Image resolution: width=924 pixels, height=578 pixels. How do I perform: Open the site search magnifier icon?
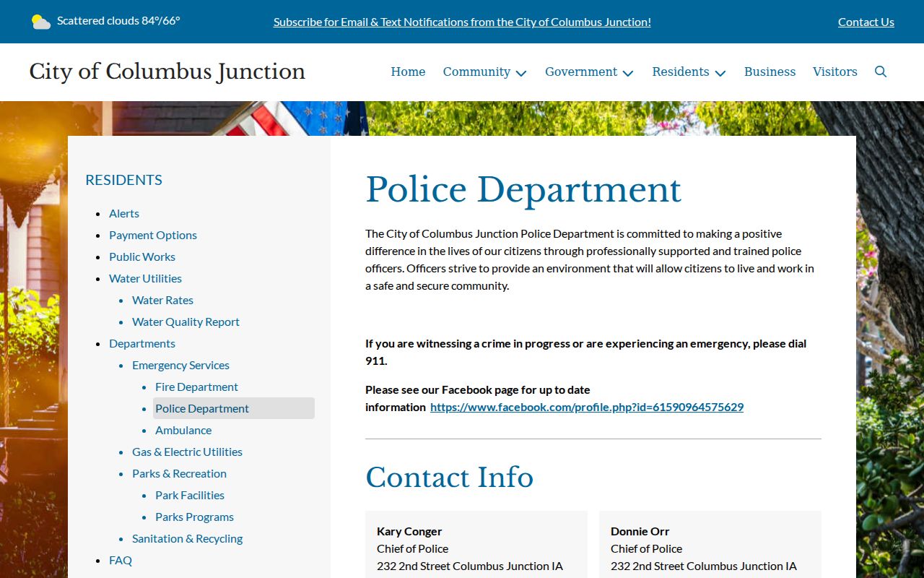pos(881,72)
